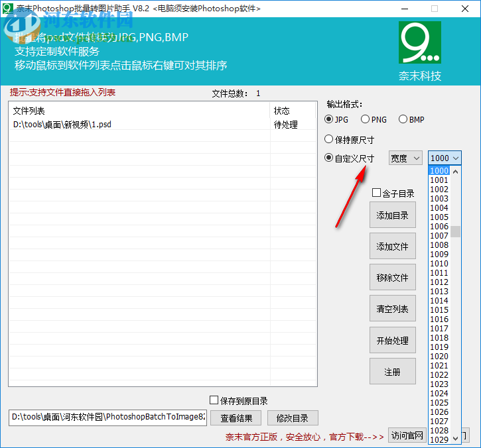The image size is (481, 448).
Task: Click size list scrollbar down arrow
Action: (x=456, y=439)
